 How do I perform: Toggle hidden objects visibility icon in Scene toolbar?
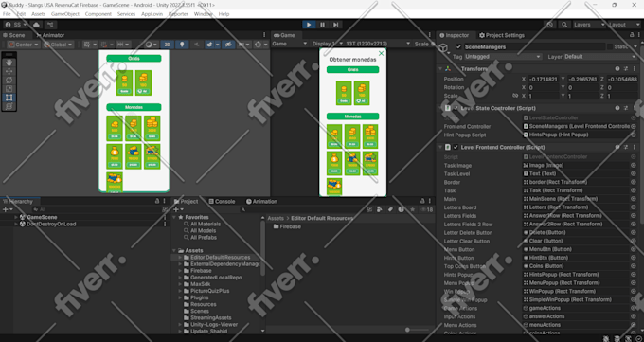pyautogui.click(x=229, y=44)
